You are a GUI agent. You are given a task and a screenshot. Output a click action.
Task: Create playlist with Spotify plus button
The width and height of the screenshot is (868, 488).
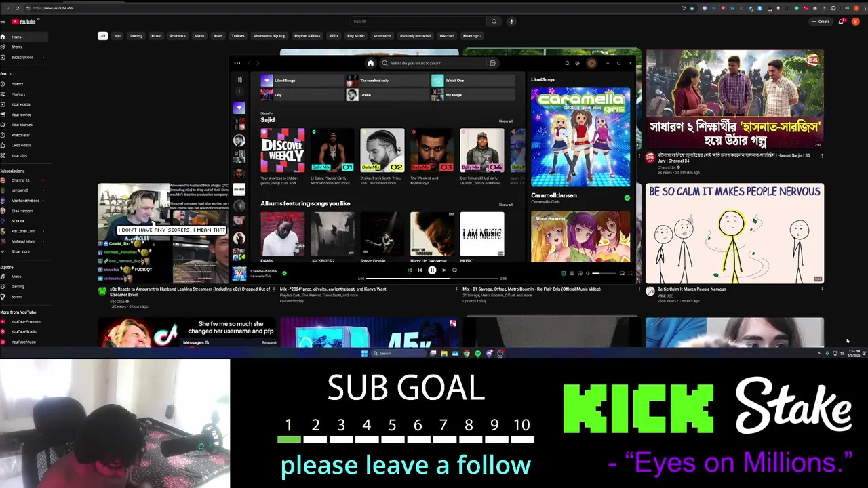point(239,91)
